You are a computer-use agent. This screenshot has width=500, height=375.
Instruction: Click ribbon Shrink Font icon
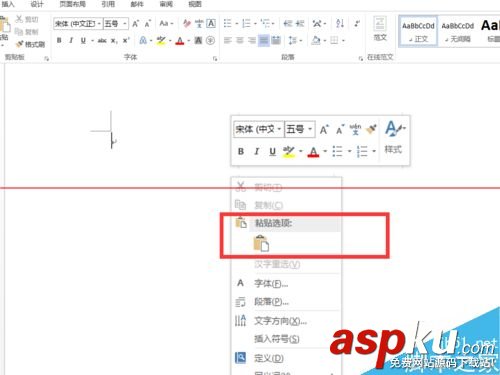point(148,24)
